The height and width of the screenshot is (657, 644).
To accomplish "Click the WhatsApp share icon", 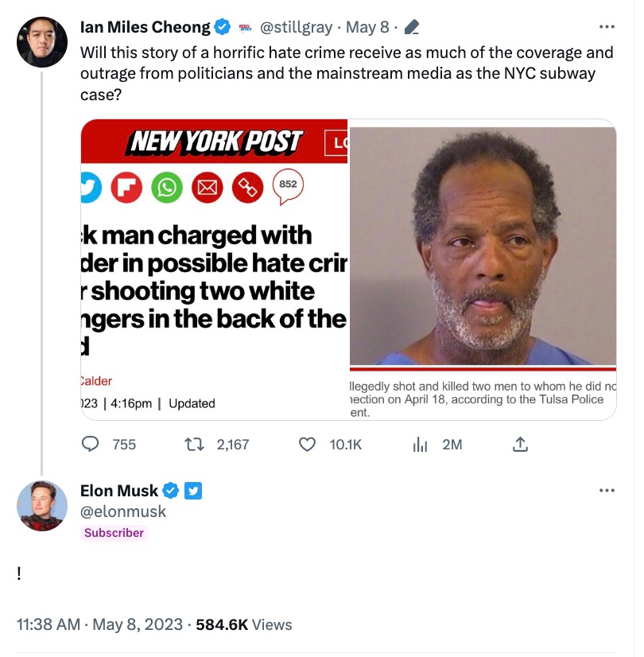I will click(168, 188).
